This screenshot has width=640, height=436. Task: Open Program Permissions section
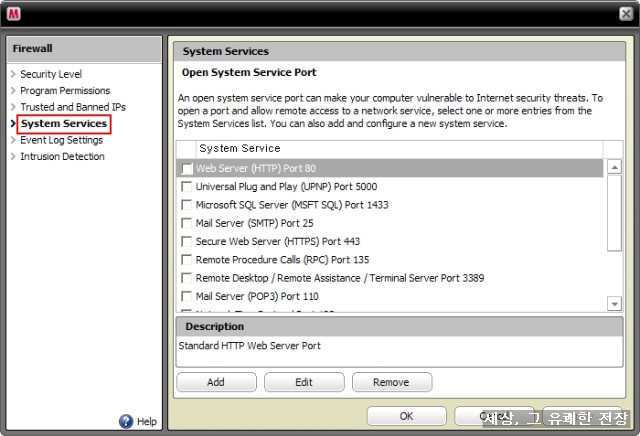[x=65, y=90]
